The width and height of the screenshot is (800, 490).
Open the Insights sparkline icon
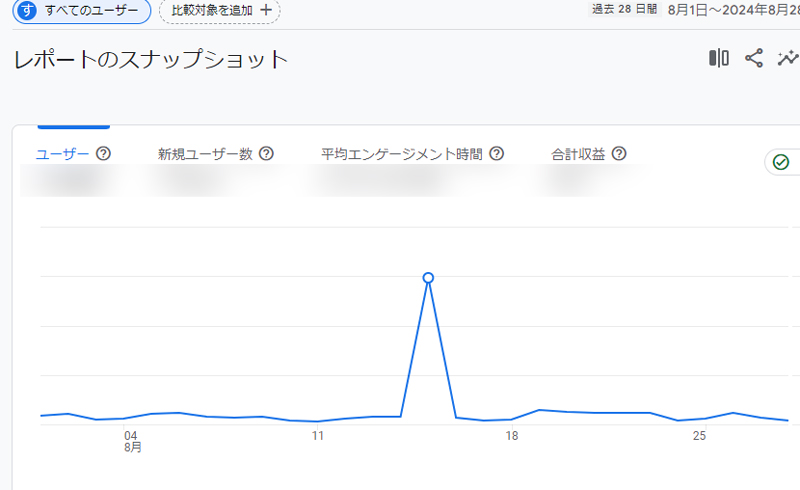point(789,58)
